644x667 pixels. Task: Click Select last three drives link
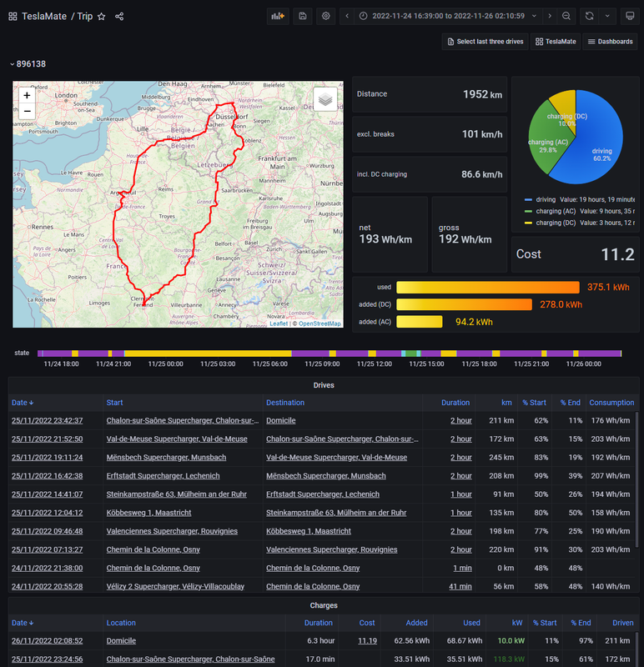(486, 42)
